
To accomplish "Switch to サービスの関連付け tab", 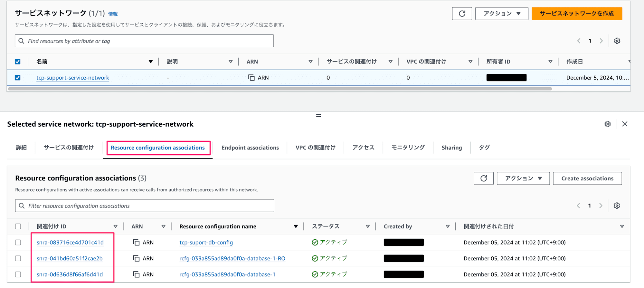I will (69, 148).
